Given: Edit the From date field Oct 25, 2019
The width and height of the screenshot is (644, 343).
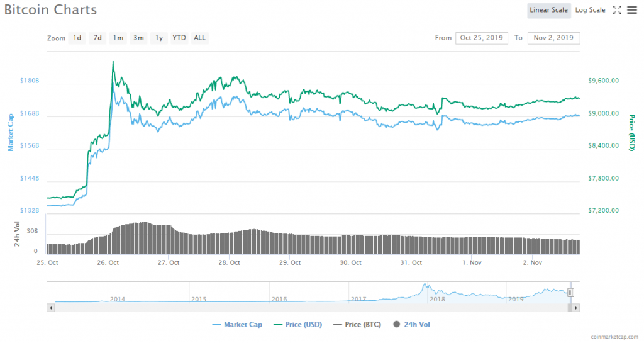Looking at the screenshot, I should coord(481,38).
